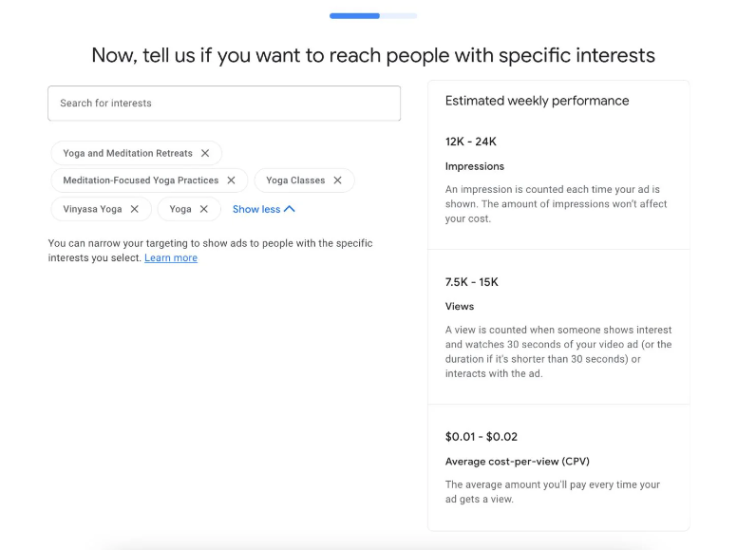The image size is (756, 550).
Task: Click the $0.01 - $0.02 CPV estimate
Action: (x=482, y=437)
